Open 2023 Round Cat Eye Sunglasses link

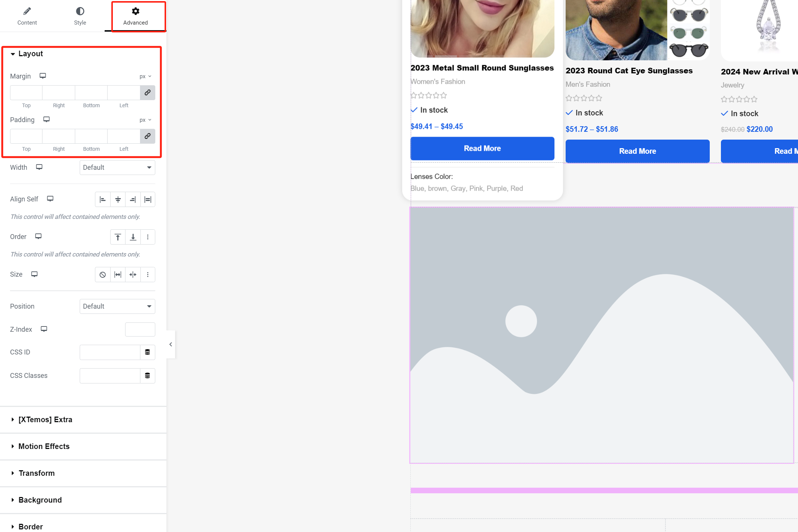click(x=629, y=71)
